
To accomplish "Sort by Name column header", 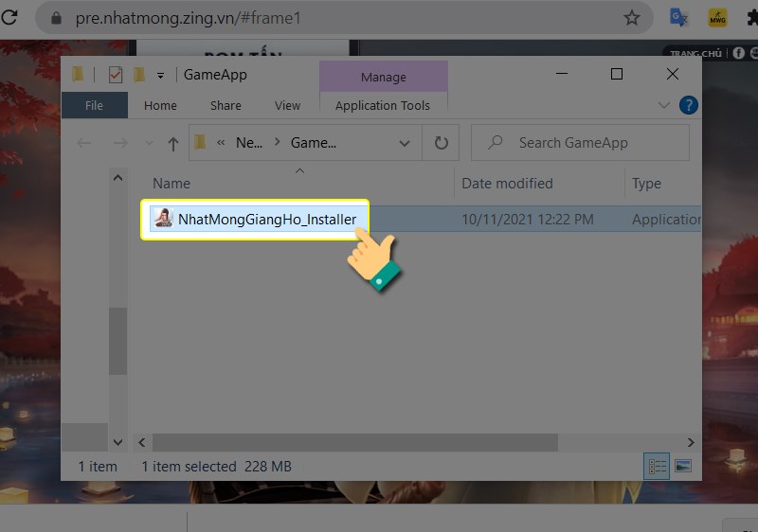I will (171, 183).
